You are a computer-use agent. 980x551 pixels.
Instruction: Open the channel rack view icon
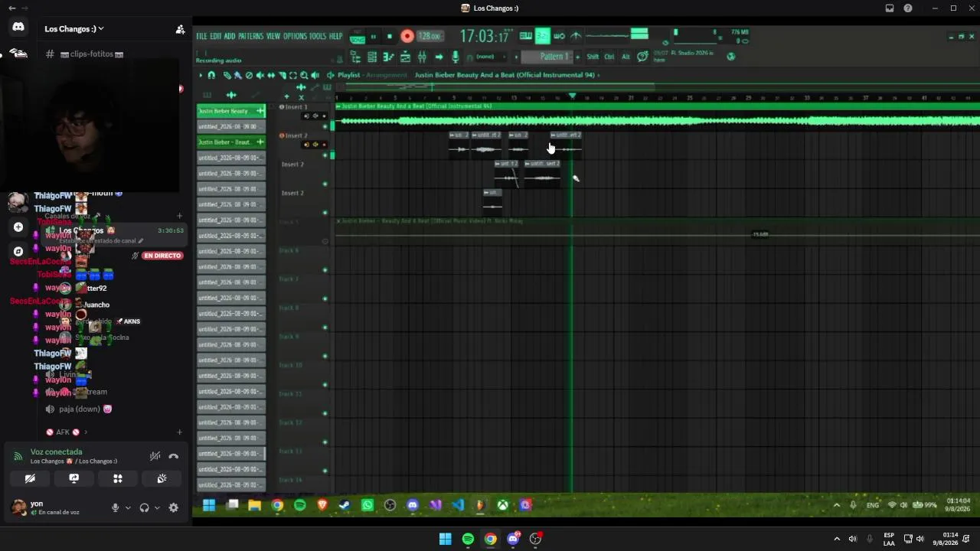click(x=372, y=57)
